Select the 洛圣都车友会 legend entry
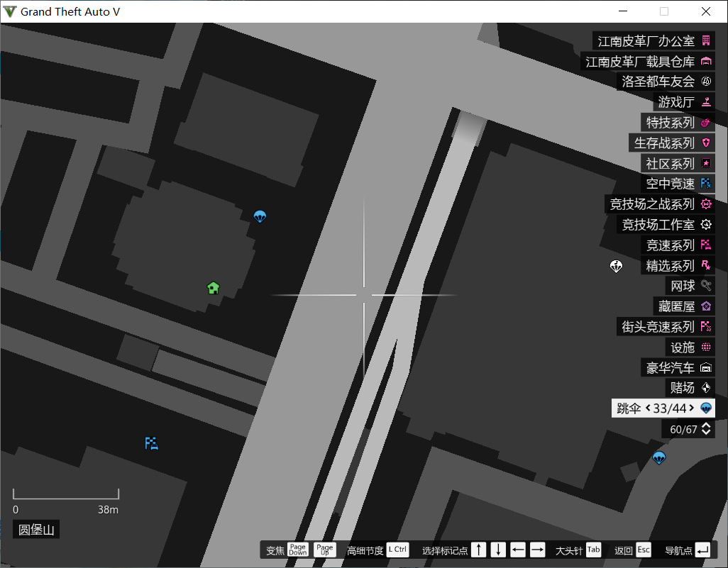 point(666,82)
